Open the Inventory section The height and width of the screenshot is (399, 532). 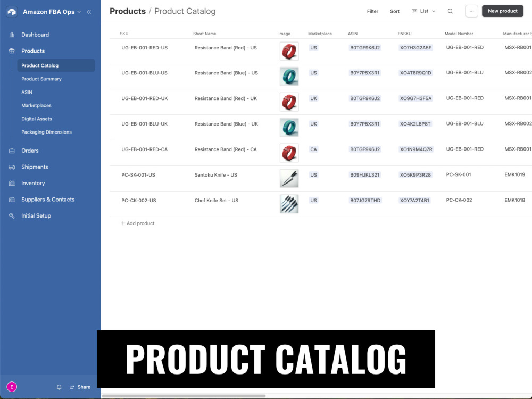pos(33,183)
